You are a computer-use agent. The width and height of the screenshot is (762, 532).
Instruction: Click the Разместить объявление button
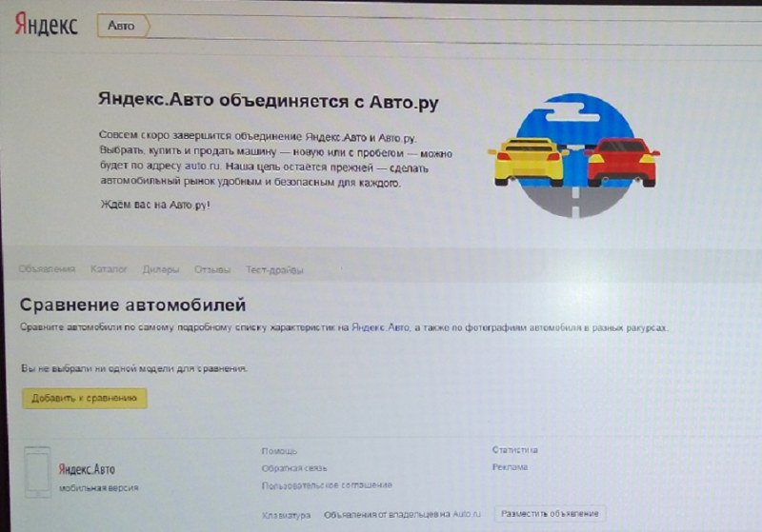click(x=551, y=514)
